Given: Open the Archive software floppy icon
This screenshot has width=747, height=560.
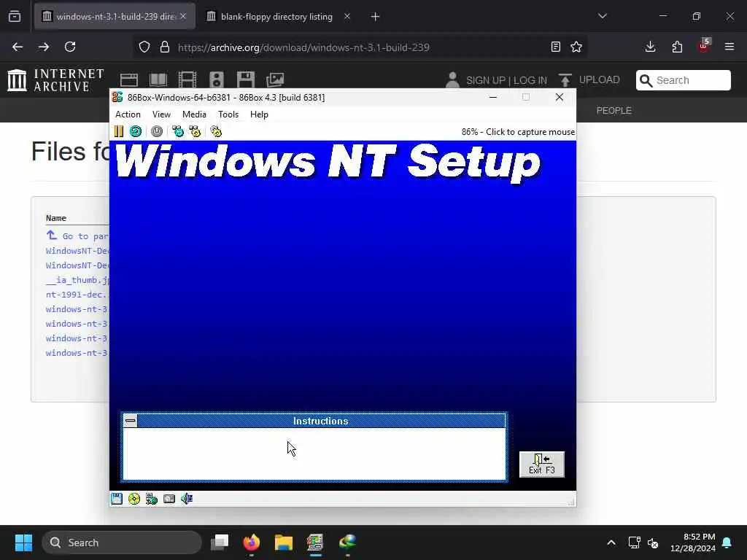Looking at the screenshot, I should pyautogui.click(x=246, y=79).
